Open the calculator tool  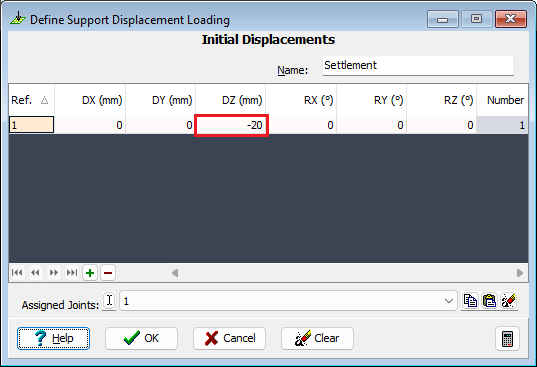(507, 339)
